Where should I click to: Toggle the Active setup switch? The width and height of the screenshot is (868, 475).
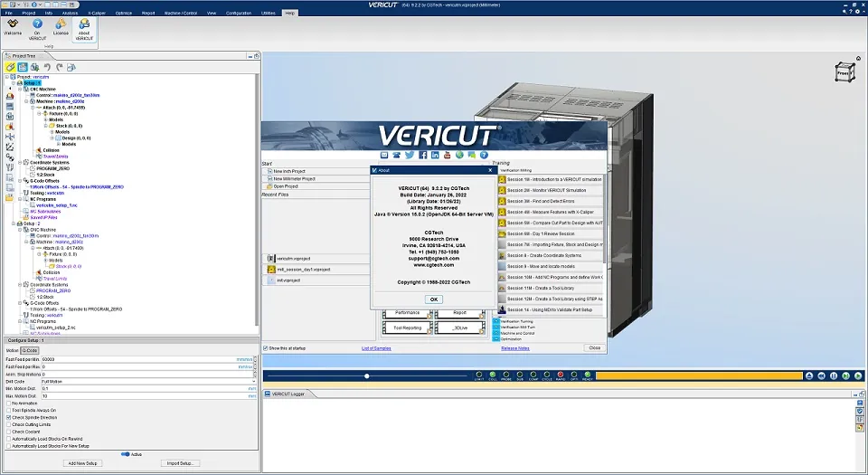coord(125,454)
